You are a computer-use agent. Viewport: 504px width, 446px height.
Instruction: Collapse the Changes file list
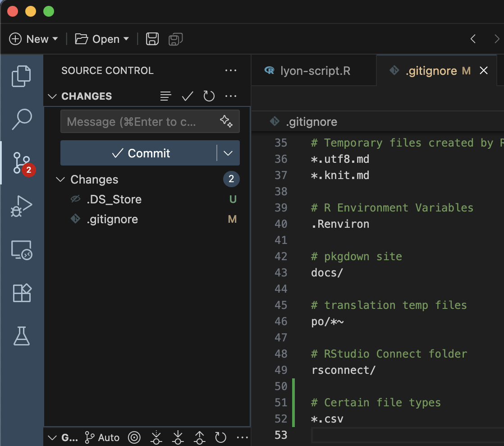pos(60,179)
